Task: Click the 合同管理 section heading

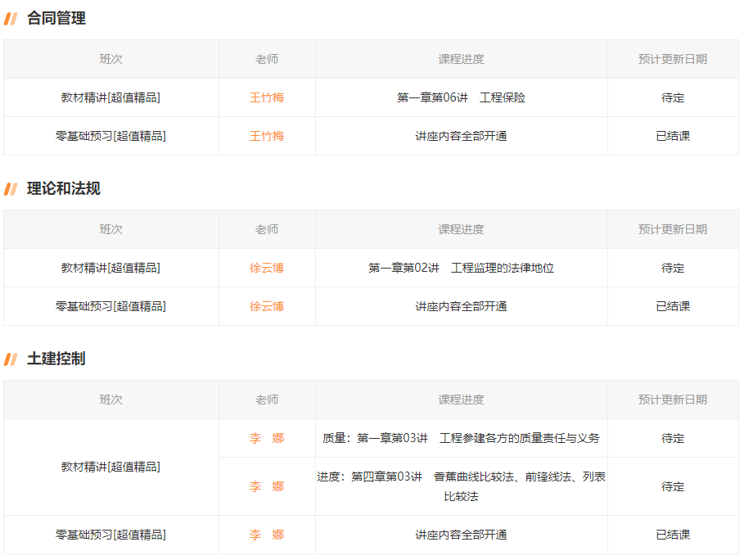Action: click(56, 18)
